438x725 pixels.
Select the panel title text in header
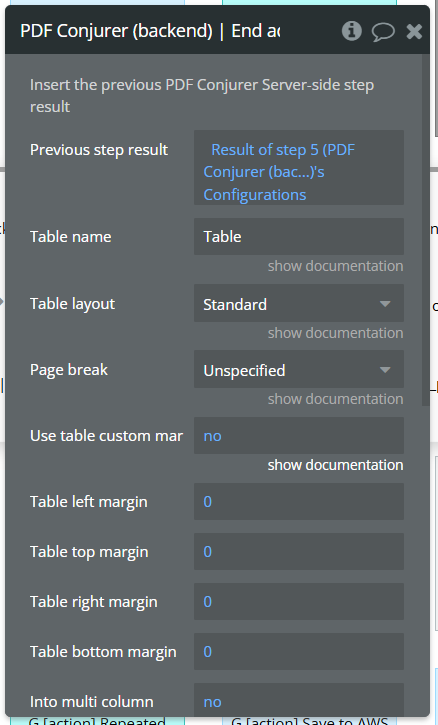click(x=150, y=31)
